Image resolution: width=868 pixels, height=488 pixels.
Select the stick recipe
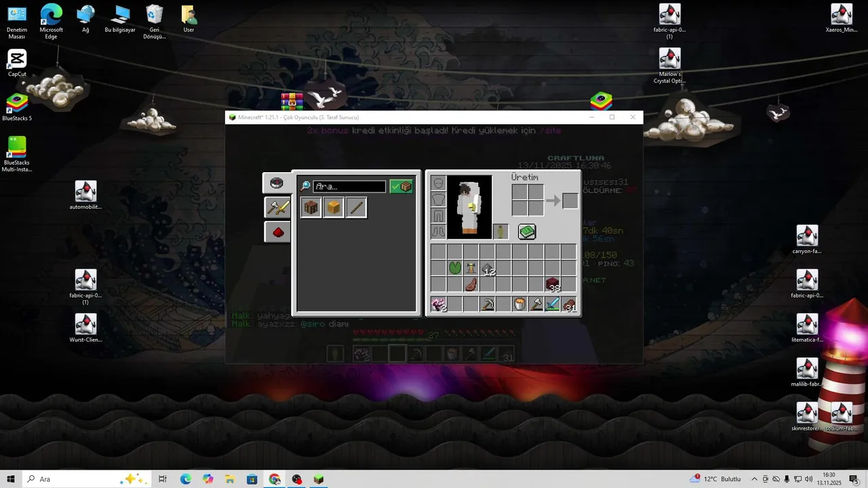pos(357,207)
